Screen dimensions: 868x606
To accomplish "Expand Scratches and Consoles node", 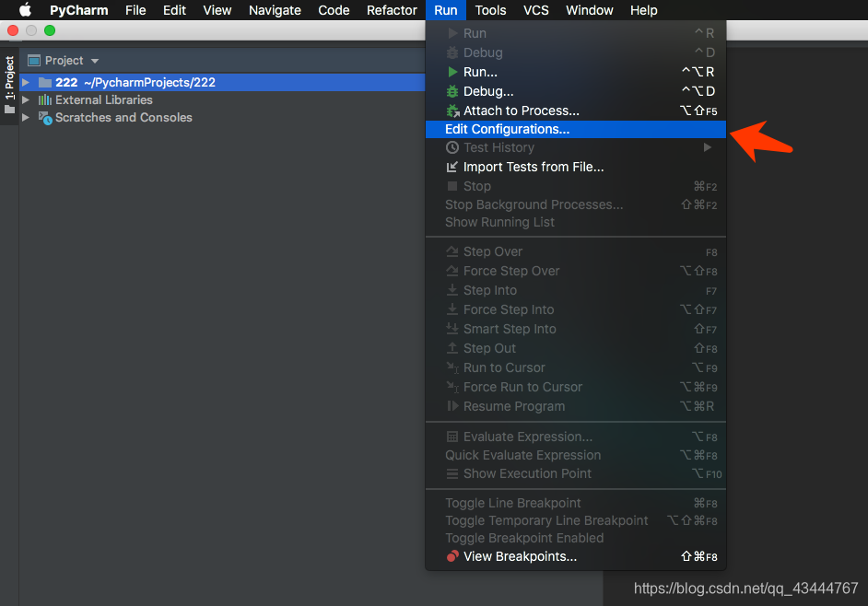I will coord(26,117).
